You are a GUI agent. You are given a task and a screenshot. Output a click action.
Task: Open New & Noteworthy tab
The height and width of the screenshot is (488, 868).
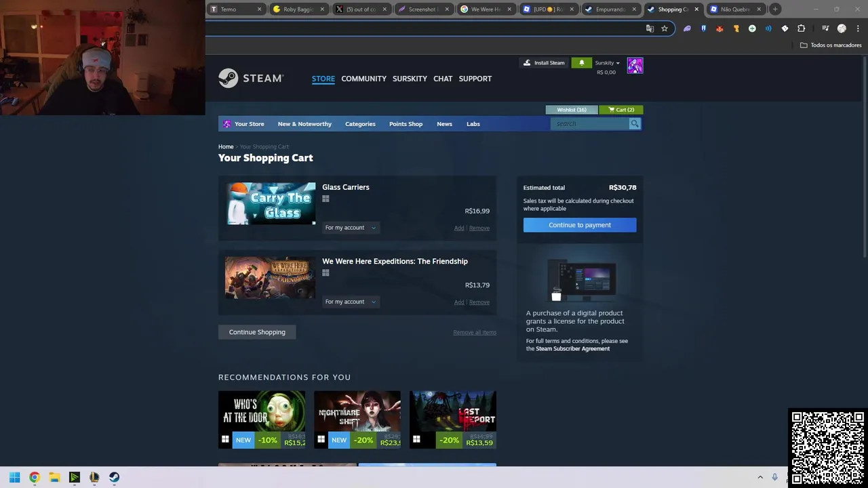tap(304, 124)
